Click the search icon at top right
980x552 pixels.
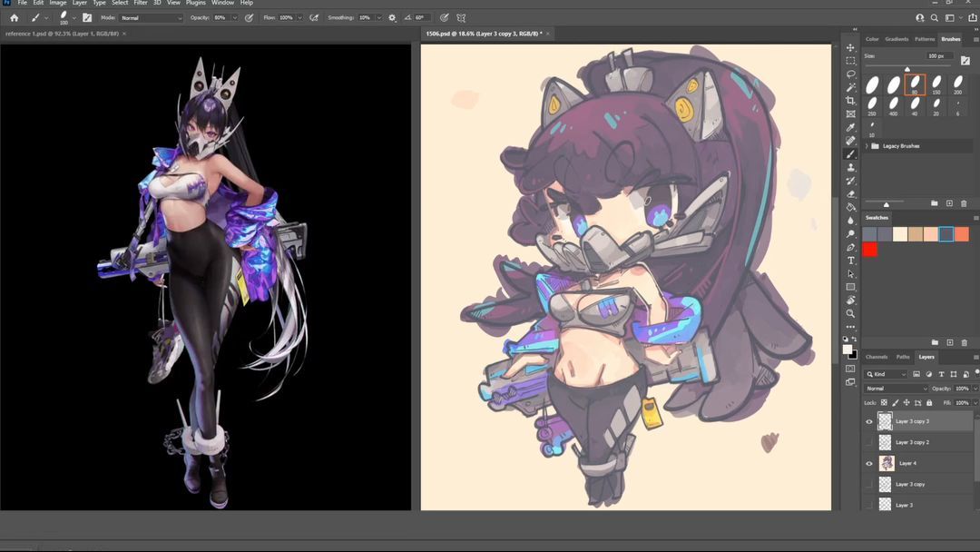935,18
